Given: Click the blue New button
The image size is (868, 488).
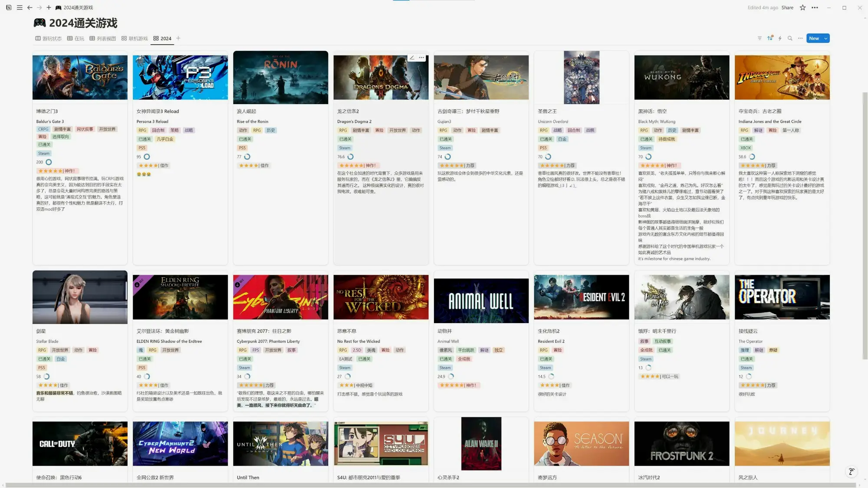Looking at the screenshot, I should (814, 38).
